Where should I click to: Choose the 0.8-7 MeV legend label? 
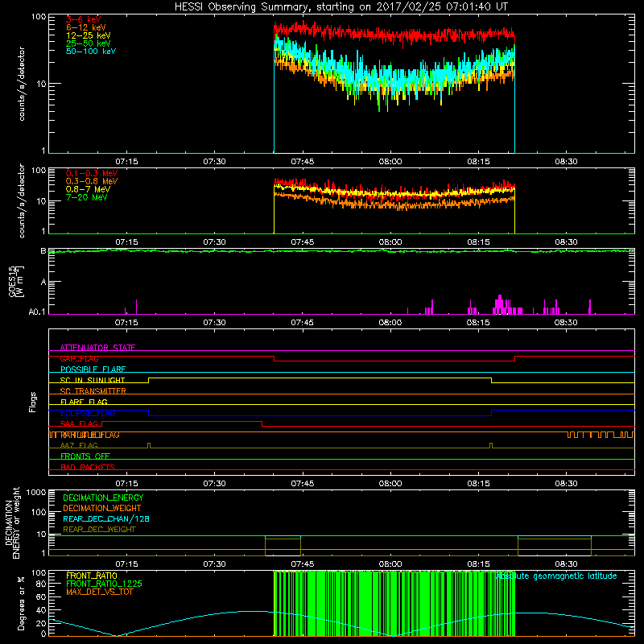point(88,189)
